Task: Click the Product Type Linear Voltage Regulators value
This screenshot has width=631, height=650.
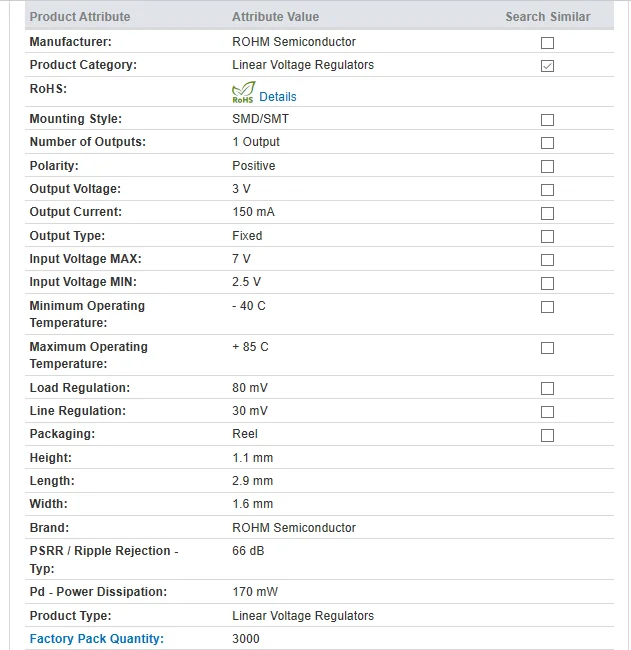Action: pyautogui.click(x=303, y=616)
